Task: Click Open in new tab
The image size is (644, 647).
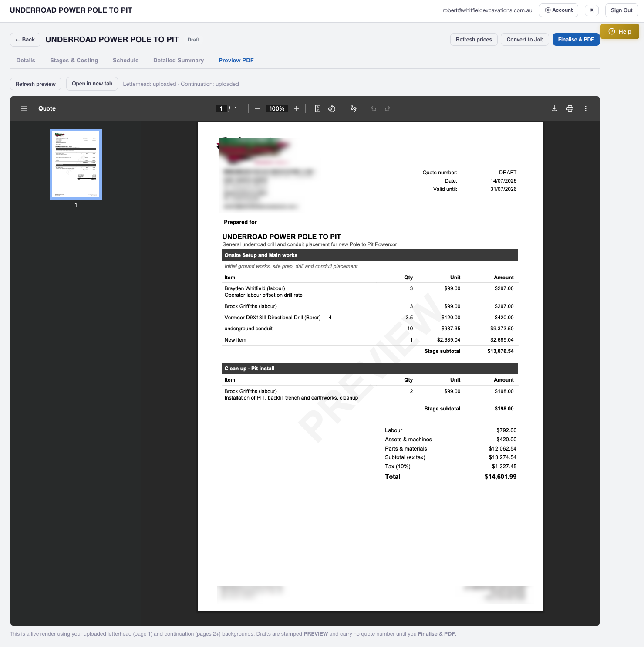Action: click(x=92, y=84)
